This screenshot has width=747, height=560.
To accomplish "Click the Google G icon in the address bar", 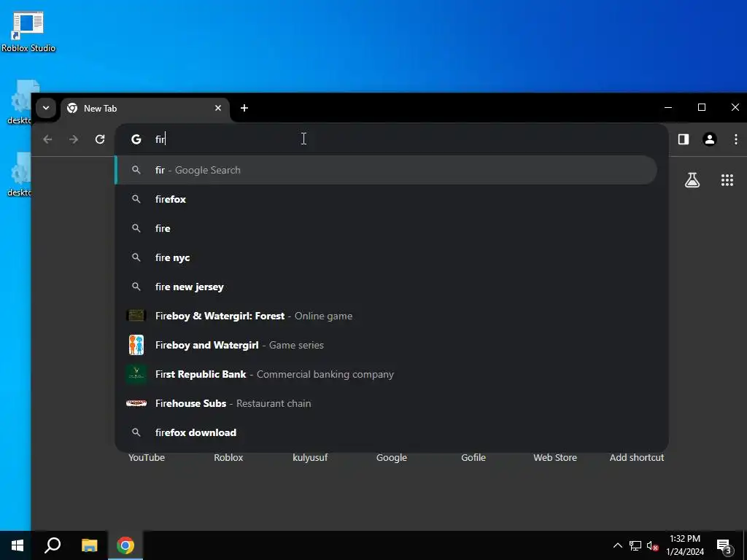I will tap(136, 139).
